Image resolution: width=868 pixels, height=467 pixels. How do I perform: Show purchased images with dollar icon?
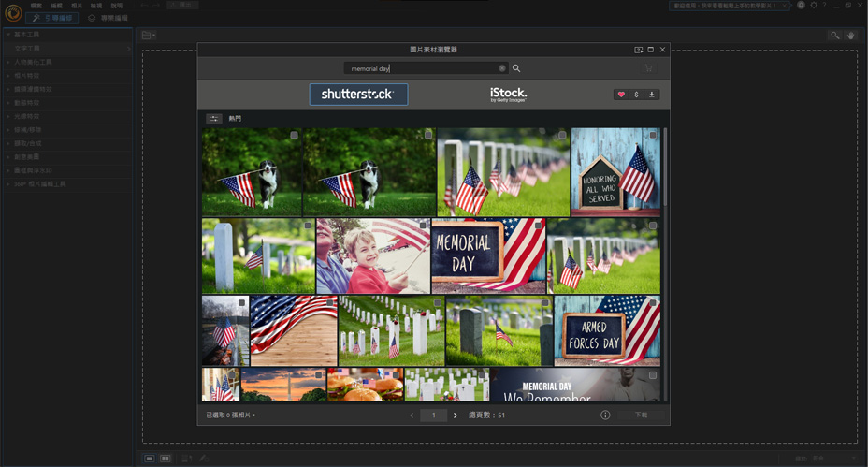[x=636, y=95]
